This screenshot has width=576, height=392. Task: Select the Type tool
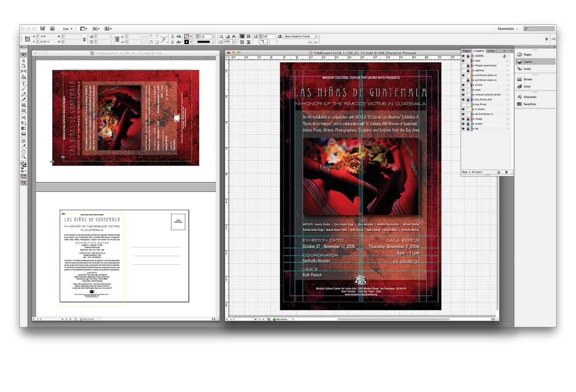coord(23,84)
